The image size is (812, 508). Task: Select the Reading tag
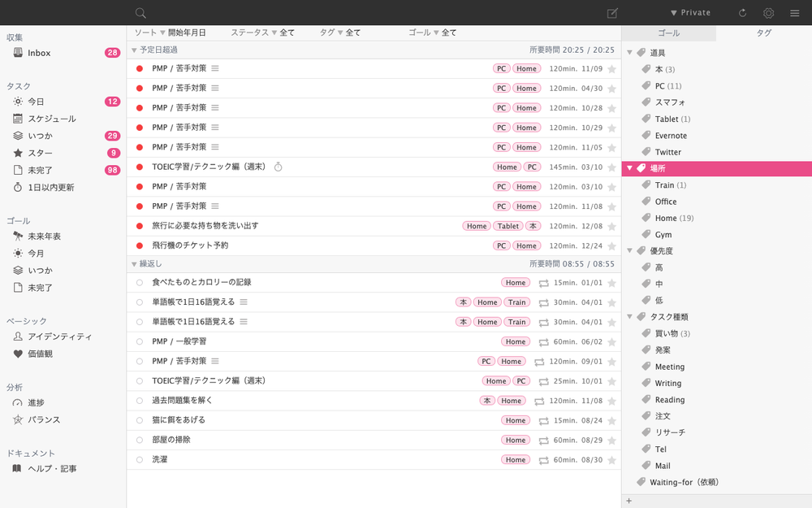[x=670, y=400]
